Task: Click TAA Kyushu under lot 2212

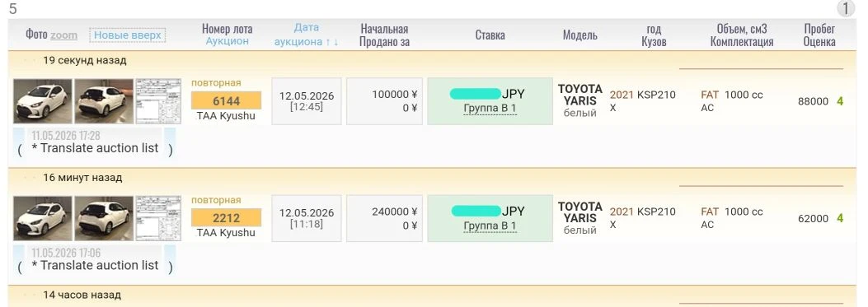Action: (x=226, y=234)
